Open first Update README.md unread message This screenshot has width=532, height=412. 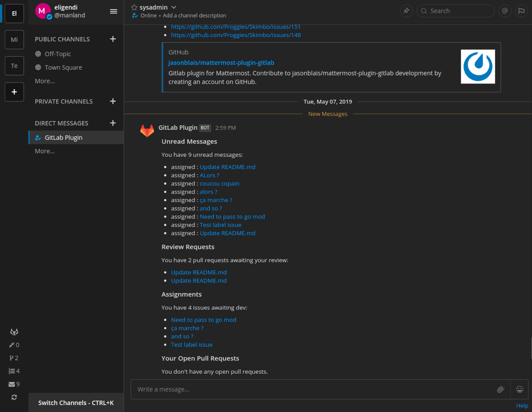227,167
